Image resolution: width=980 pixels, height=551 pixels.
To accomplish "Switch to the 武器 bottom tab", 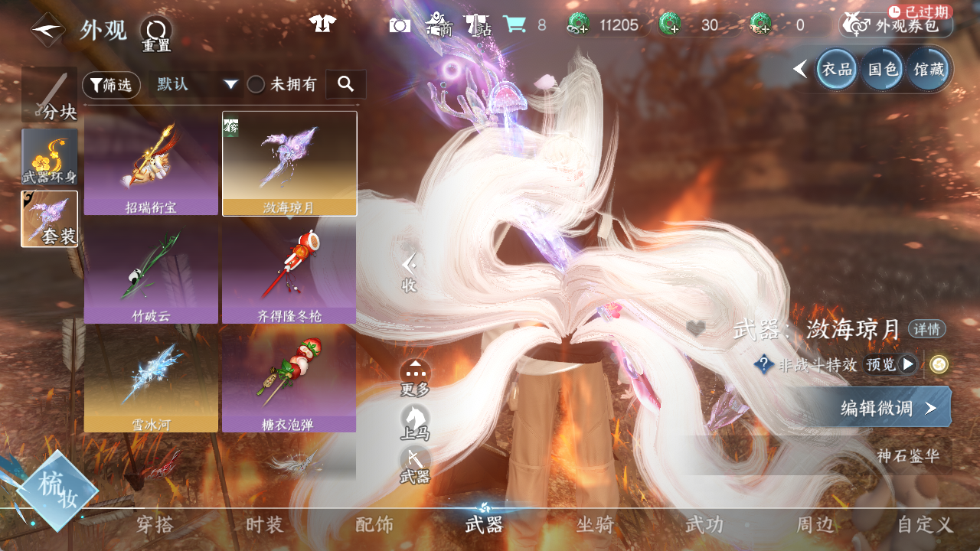I will (484, 525).
